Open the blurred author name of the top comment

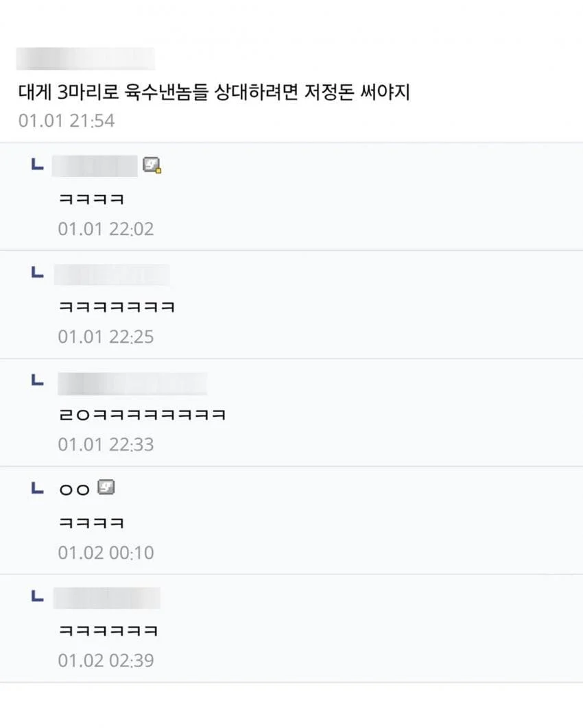pyautogui.click(x=85, y=59)
